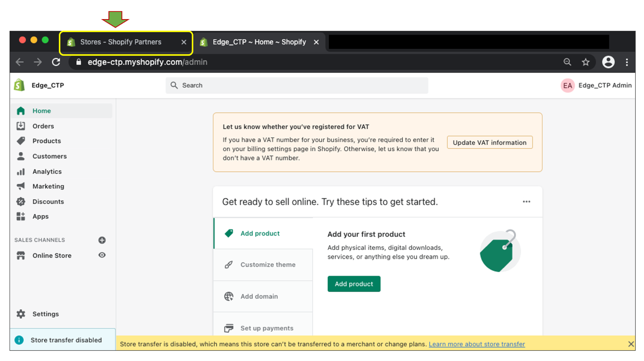Switch to Edge_CTP Home Shopify browser tab
The width and height of the screenshot is (644, 361).
[x=259, y=42]
